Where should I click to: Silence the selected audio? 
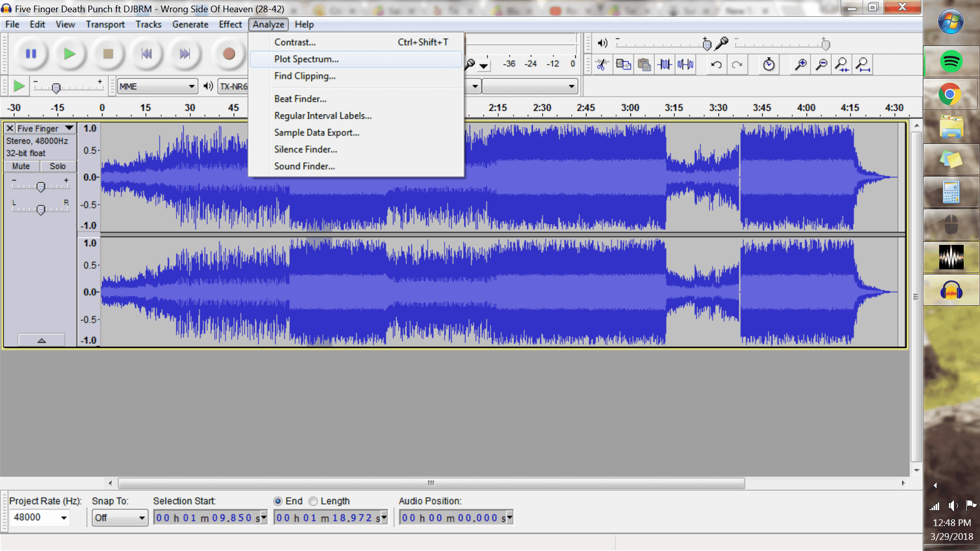point(685,64)
